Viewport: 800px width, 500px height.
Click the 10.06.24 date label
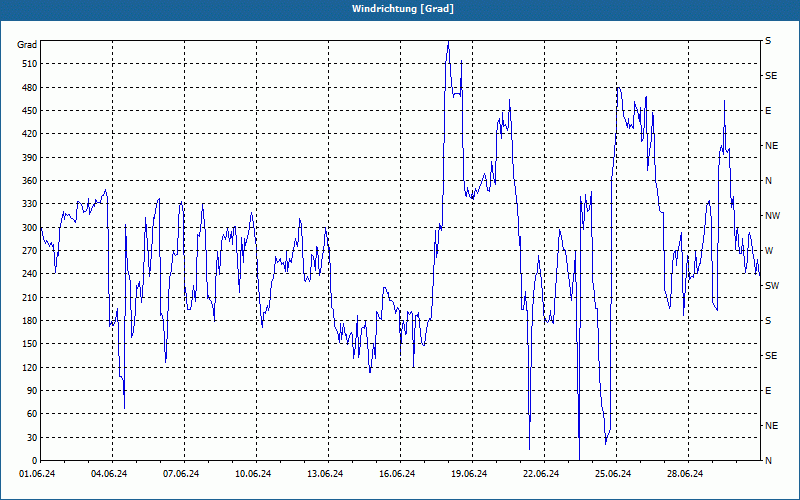pos(253,474)
